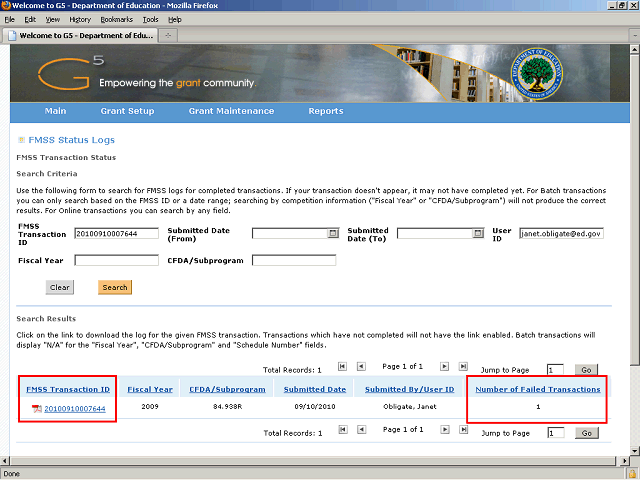Open the Submitted Date (From) calendar picker
640x480 pixels.
pyautogui.click(x=333, y=233)
